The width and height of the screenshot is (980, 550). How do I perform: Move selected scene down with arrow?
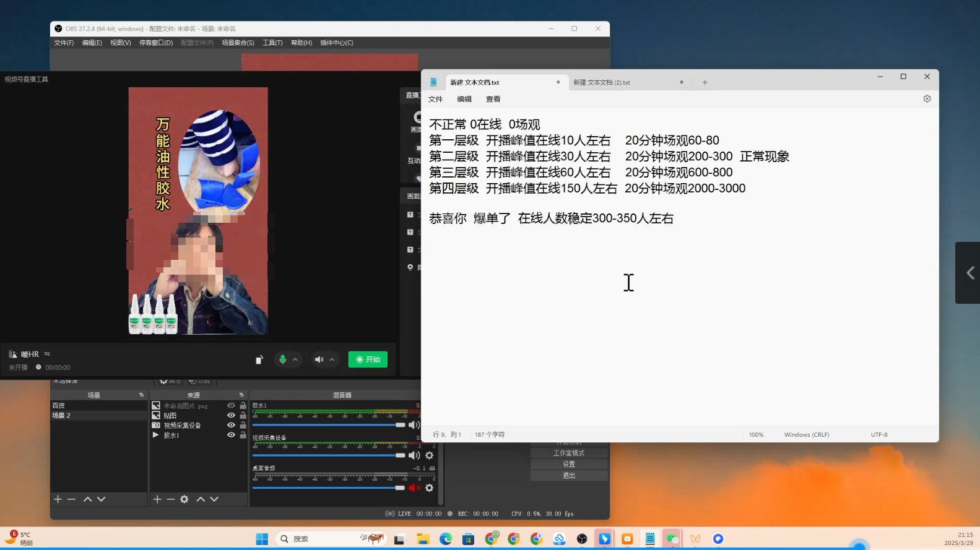pyautogui.click(x=102, y=499)
